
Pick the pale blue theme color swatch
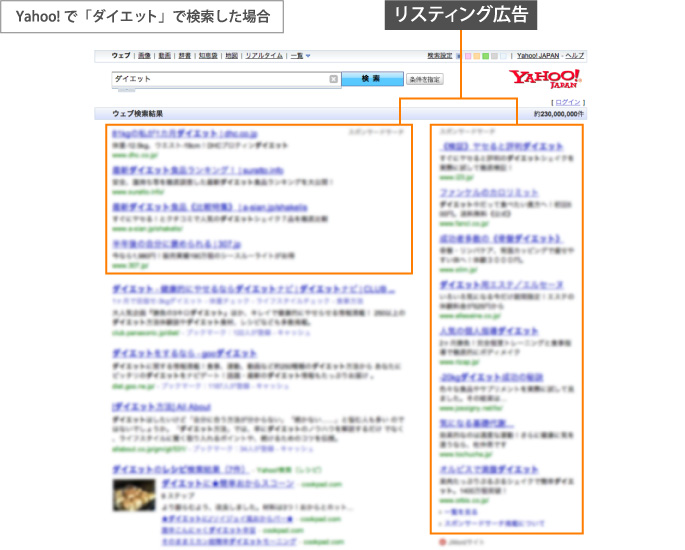tap(503, 56)
